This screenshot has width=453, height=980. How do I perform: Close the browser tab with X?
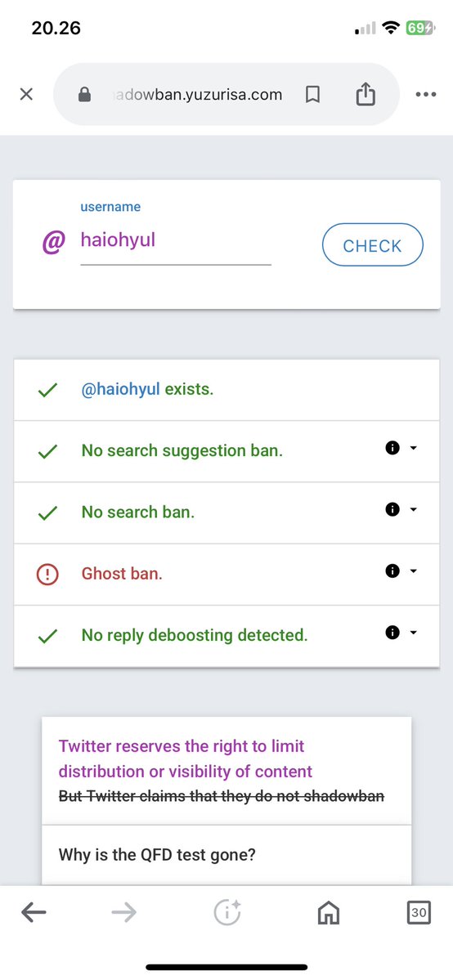click(x=26, y=94)
